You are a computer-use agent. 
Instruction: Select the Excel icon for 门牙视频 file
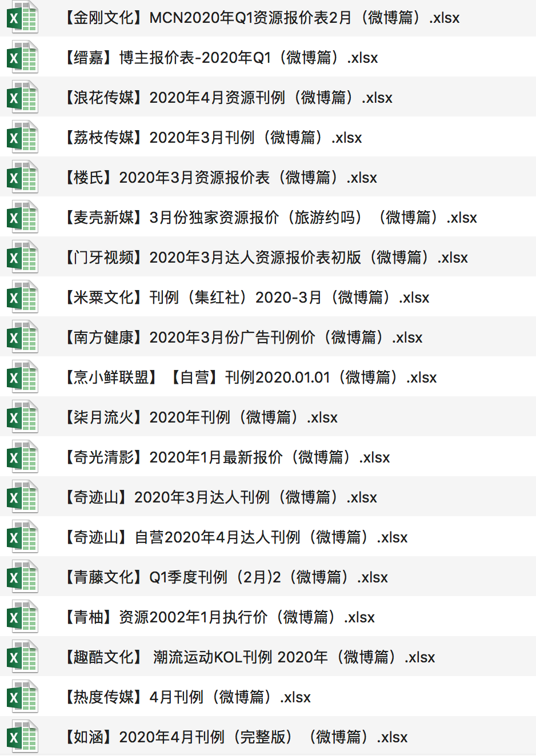[22, 258]
